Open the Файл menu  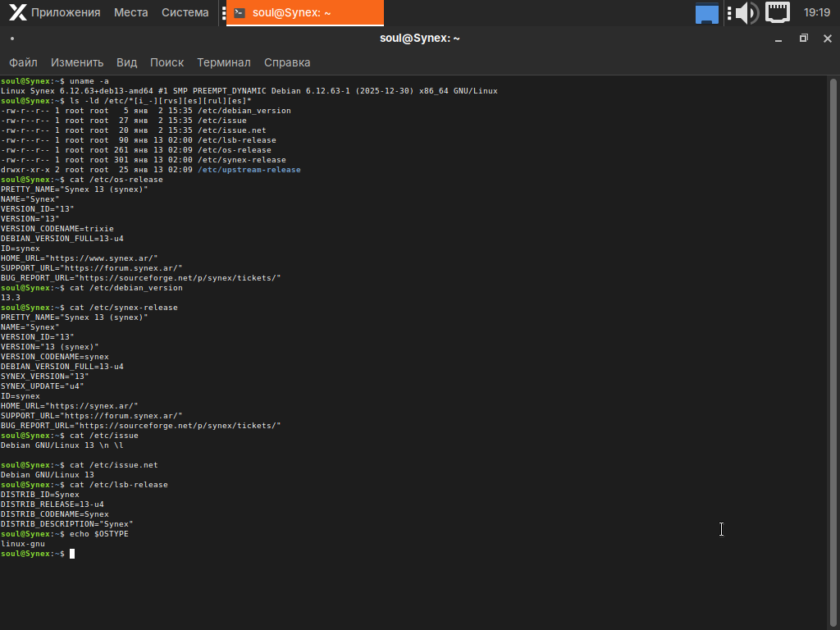click(23, 62)
